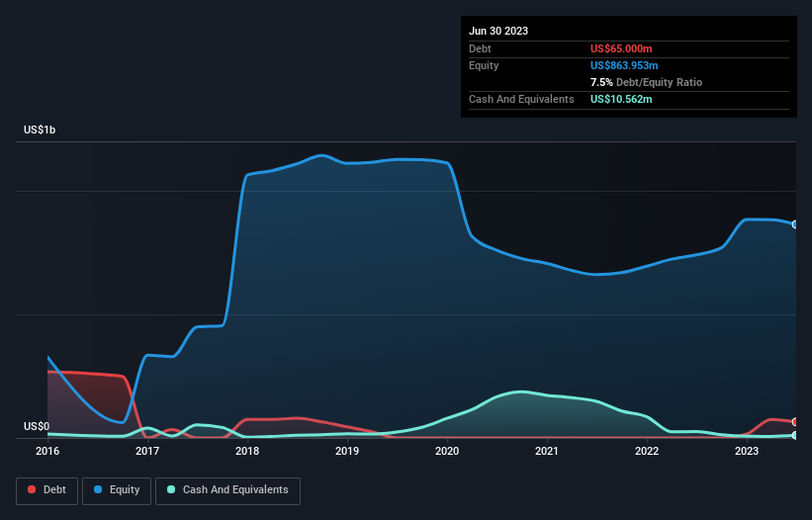Click the 2017 x-axis label

tap(147, 451)
